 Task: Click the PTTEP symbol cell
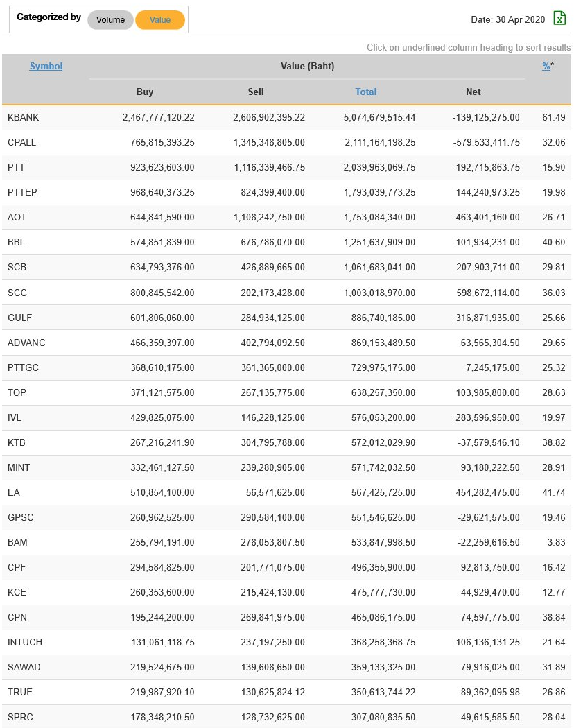coord(22,193)
